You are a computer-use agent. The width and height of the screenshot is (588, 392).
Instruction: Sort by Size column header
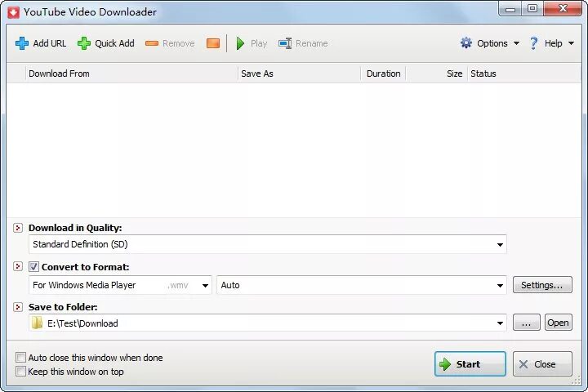click(x=436, y=73)
